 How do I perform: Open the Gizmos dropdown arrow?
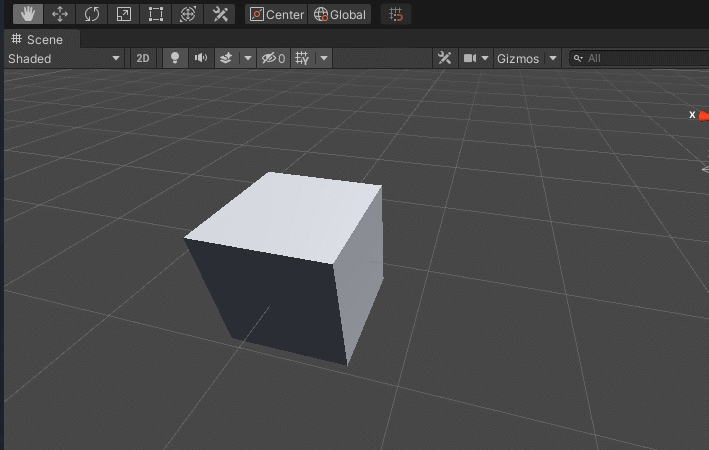pyautogui.click(x=553, y=58)
